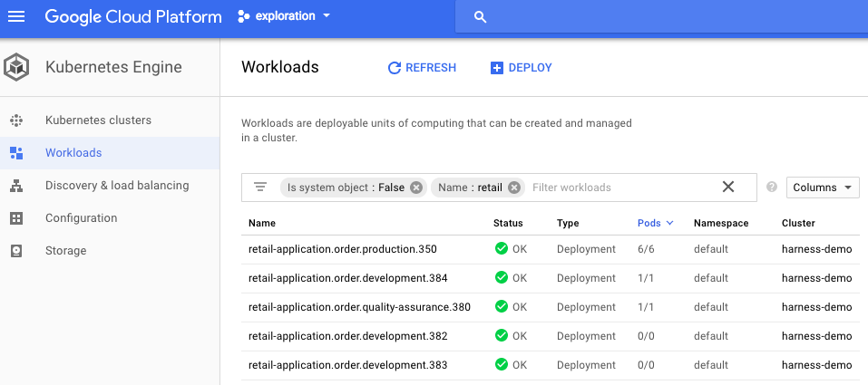This screenshot has width=868, height=385.
Task: Click the Storage disk icon
Action: click(x=16, y=251)
